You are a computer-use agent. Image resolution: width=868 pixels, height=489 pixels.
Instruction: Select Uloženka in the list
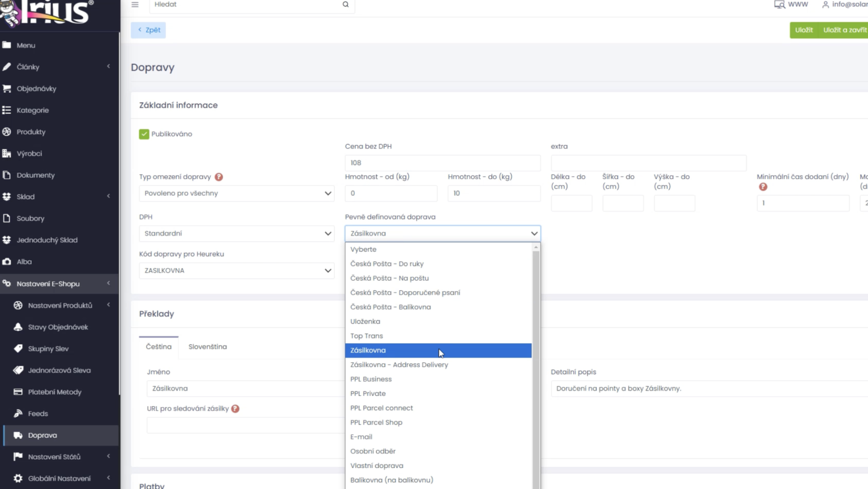pyautogui.click(x=438, y=321)
